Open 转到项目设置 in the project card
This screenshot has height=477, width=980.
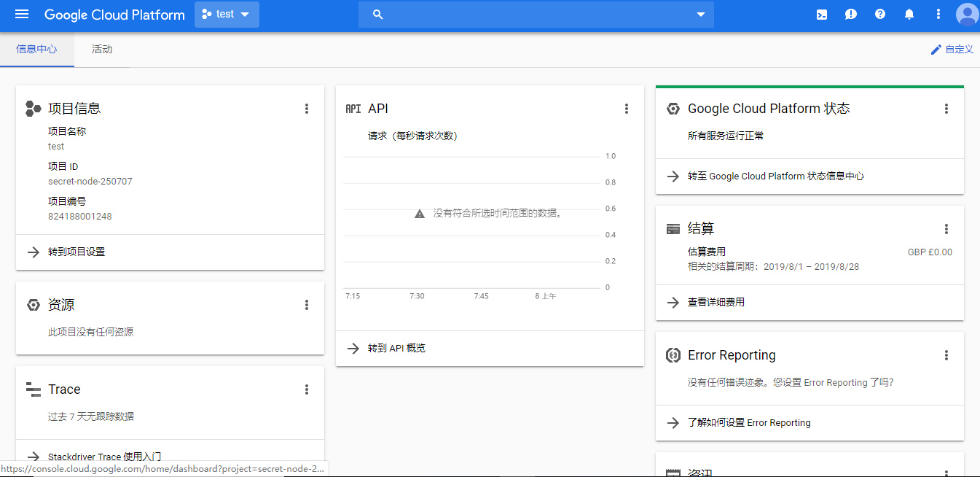77,252
